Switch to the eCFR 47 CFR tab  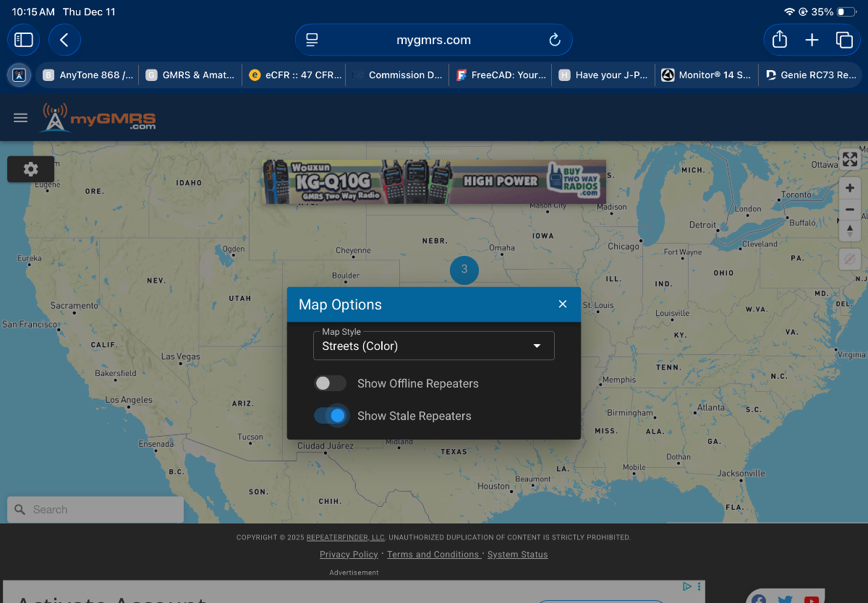pos(294,74)
